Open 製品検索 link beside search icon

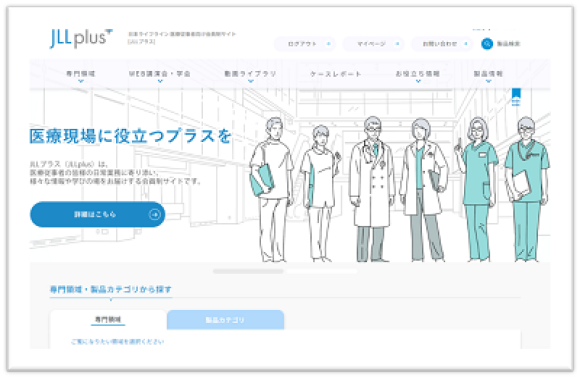pyautogui.click(x=508, y=44)
